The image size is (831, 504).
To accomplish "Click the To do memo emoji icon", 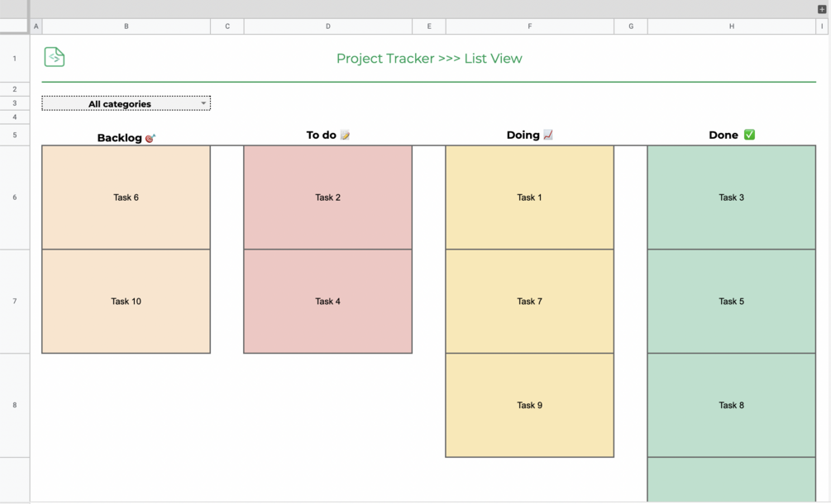I will point(345,135).
